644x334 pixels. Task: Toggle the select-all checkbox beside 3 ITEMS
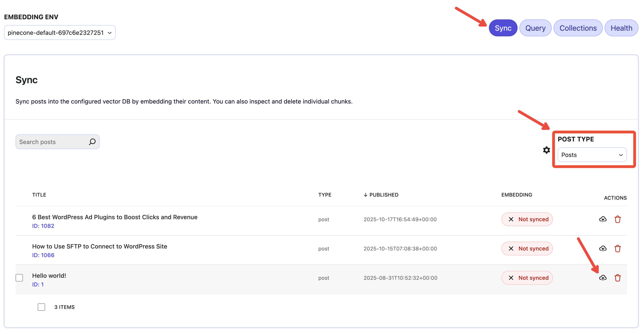(x=41, y=307)
